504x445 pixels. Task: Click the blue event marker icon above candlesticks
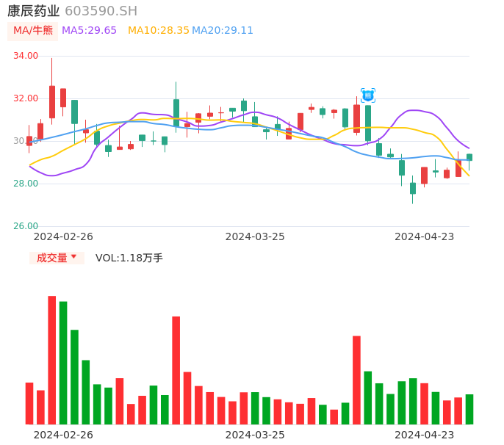pyautogui.click(x=368, y=95)
